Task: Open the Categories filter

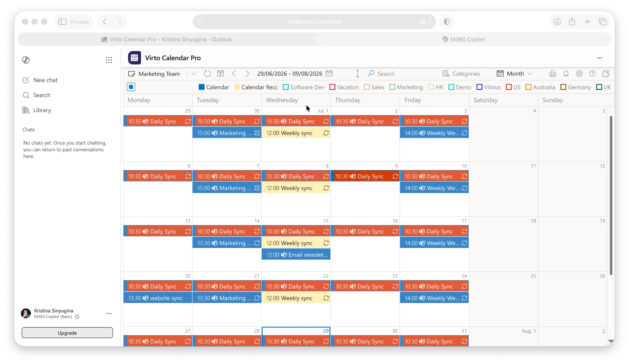Action: click(461, 74)
